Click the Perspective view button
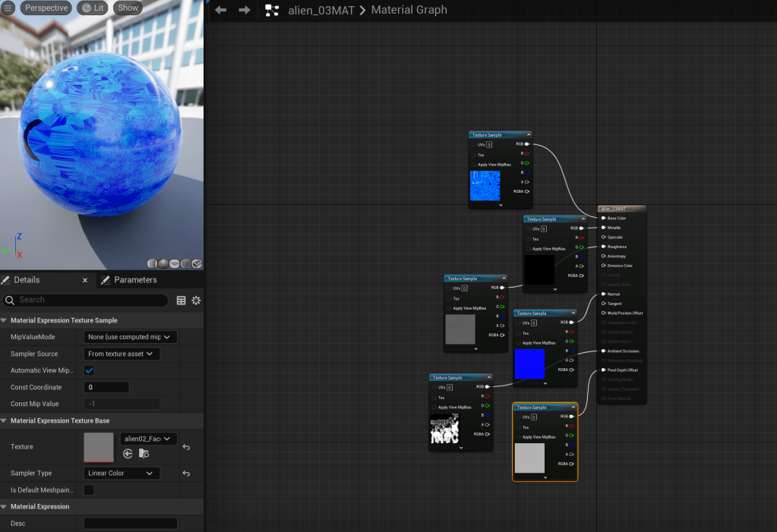777x532 pixels. coord(46,8)
